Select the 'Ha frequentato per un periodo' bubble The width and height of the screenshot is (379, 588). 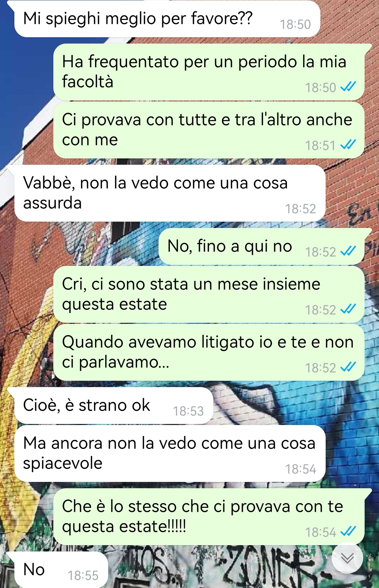pyautogui.click(x=209, y=72)
